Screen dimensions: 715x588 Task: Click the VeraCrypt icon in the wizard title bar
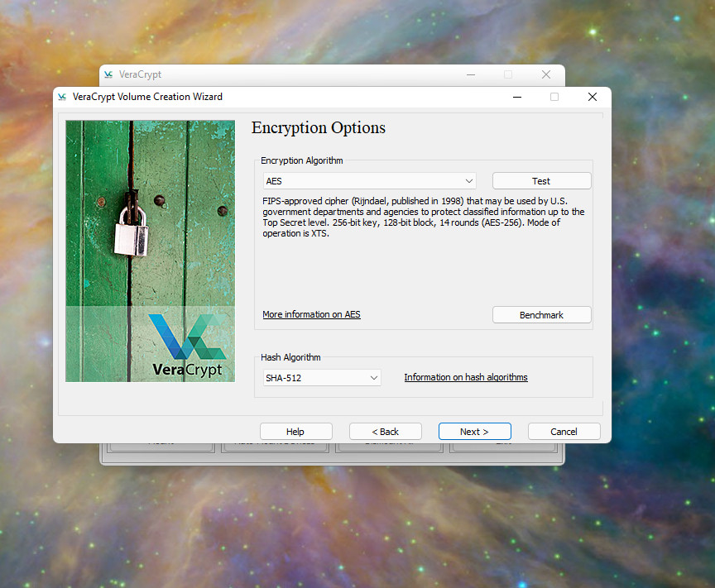tap(62, 97)
